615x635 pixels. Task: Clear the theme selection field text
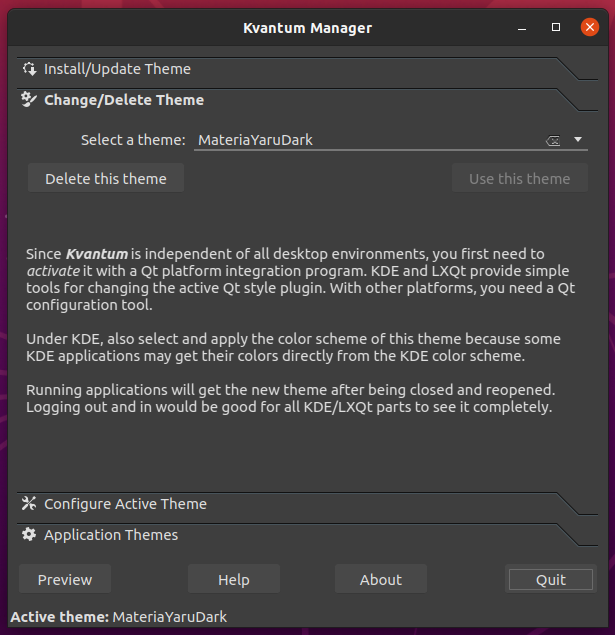(x=553, y=141)
